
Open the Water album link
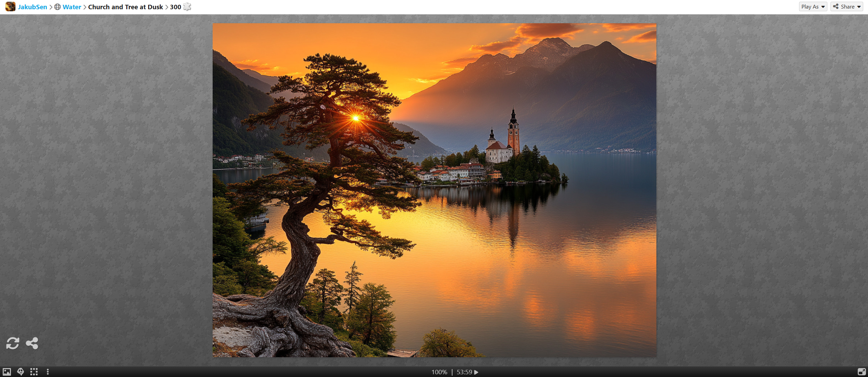72,7
